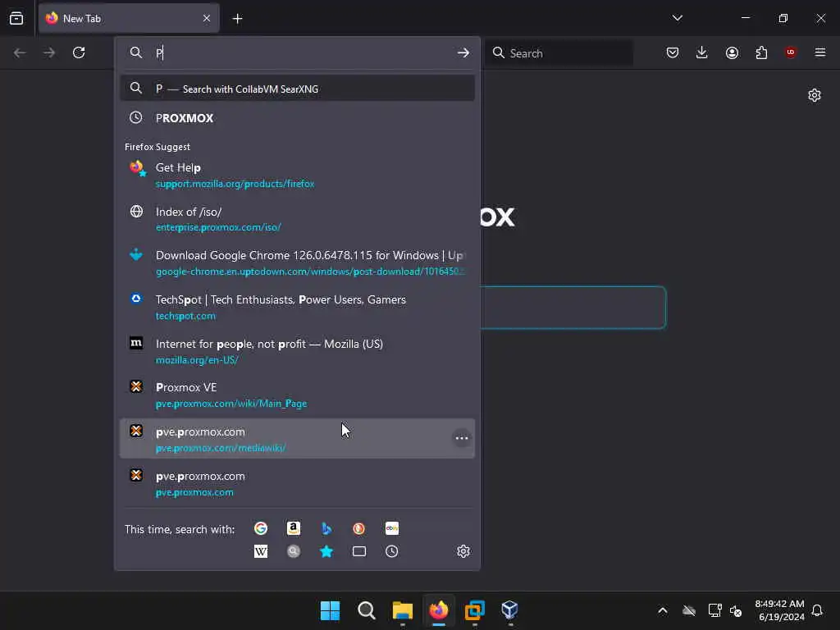Image resolution: width=840 pixels, height=630 pixels.
Task: Search this time with Bing
Action: pyautogui.click(x=326, y=528)
